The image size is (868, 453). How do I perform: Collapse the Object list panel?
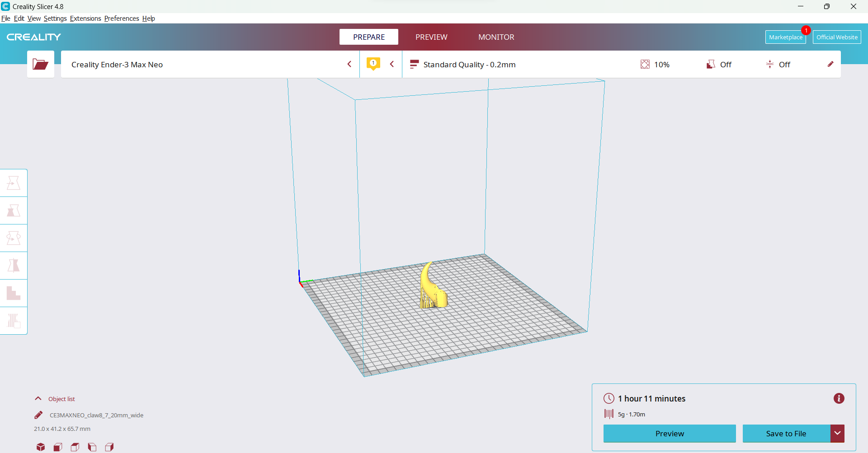pos(38,399)
